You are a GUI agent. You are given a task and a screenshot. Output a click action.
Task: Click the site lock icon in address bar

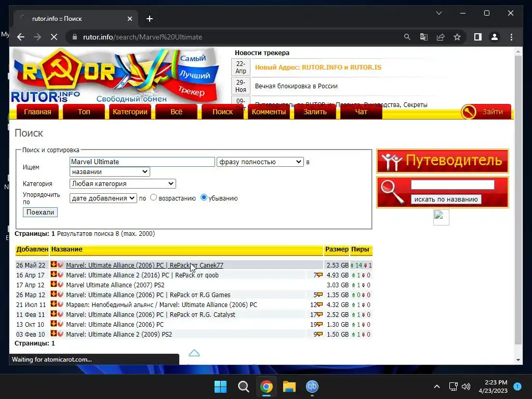pyautogui.click(x=75, y=37)
